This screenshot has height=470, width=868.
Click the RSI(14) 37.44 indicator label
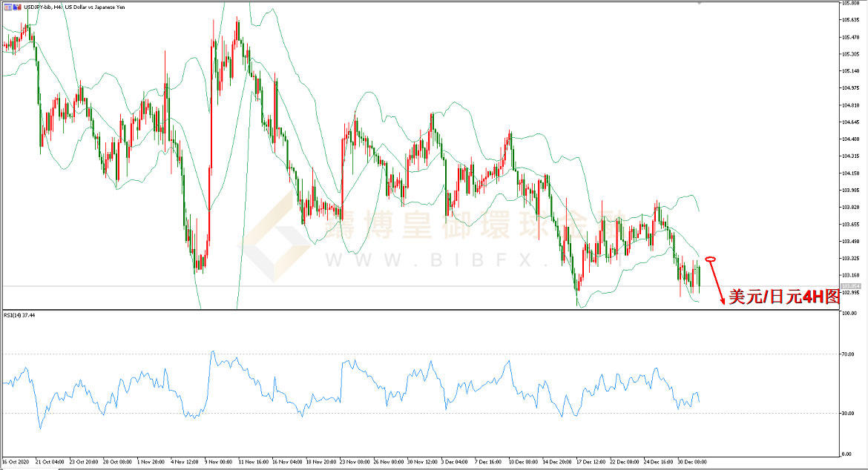19,315
